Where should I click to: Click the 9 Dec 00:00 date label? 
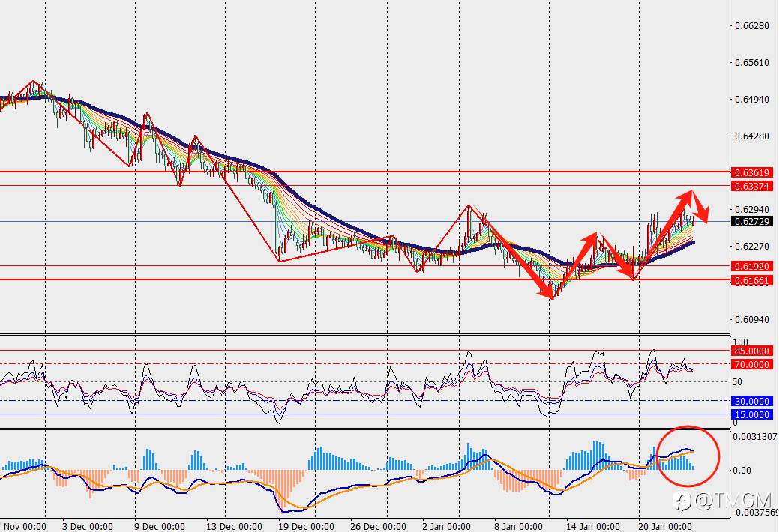click(159, 526)
